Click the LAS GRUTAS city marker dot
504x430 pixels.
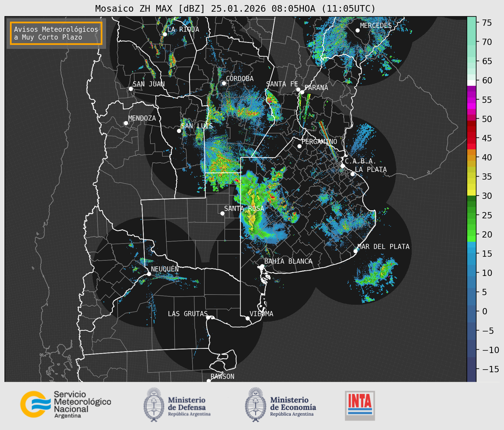(208, 317)
